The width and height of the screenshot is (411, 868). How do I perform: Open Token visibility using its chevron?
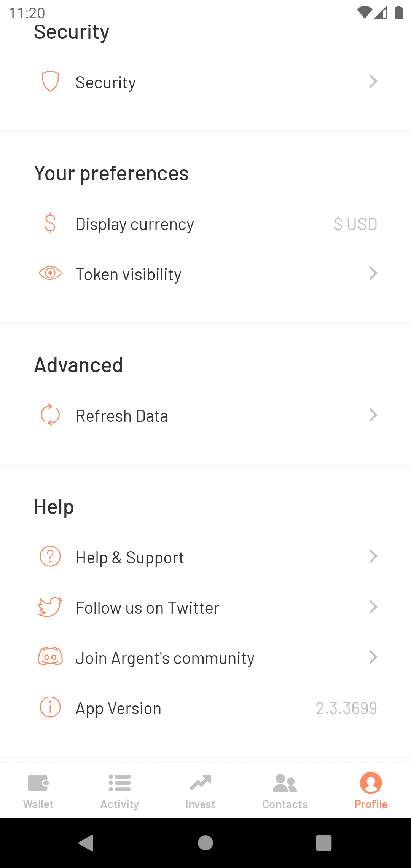[373, 273]
